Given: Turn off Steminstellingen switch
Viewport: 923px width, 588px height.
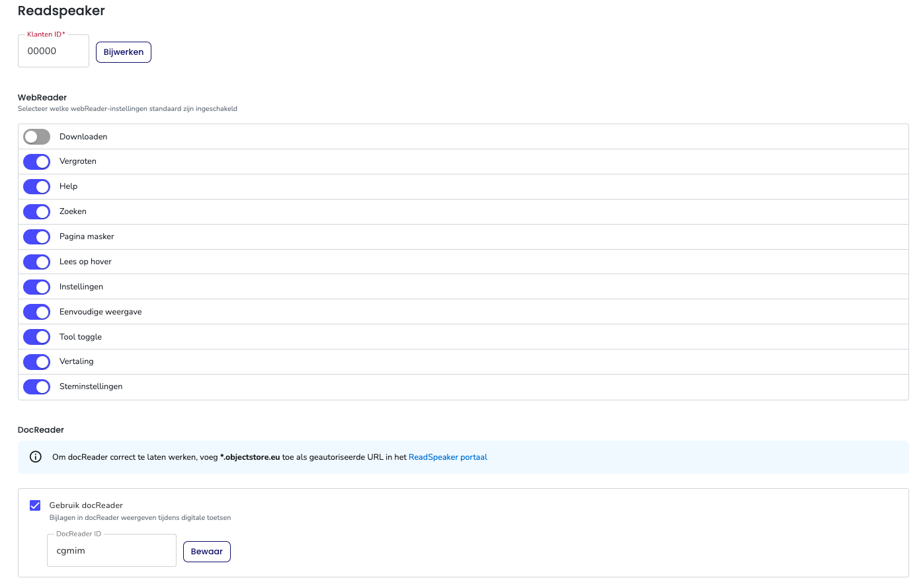Looking at the screenshot, I should tap(36, 387).
